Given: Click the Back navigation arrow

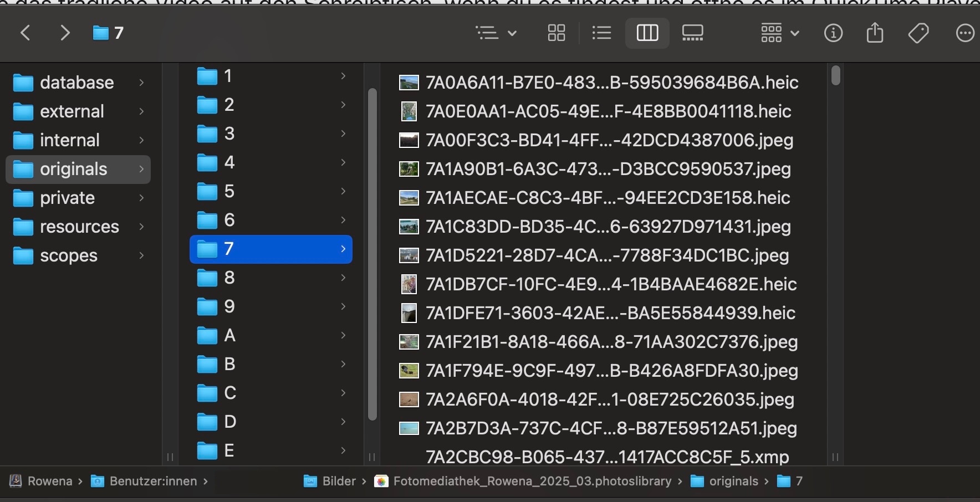Looking at the screenshot, I should tap(25, 33).
